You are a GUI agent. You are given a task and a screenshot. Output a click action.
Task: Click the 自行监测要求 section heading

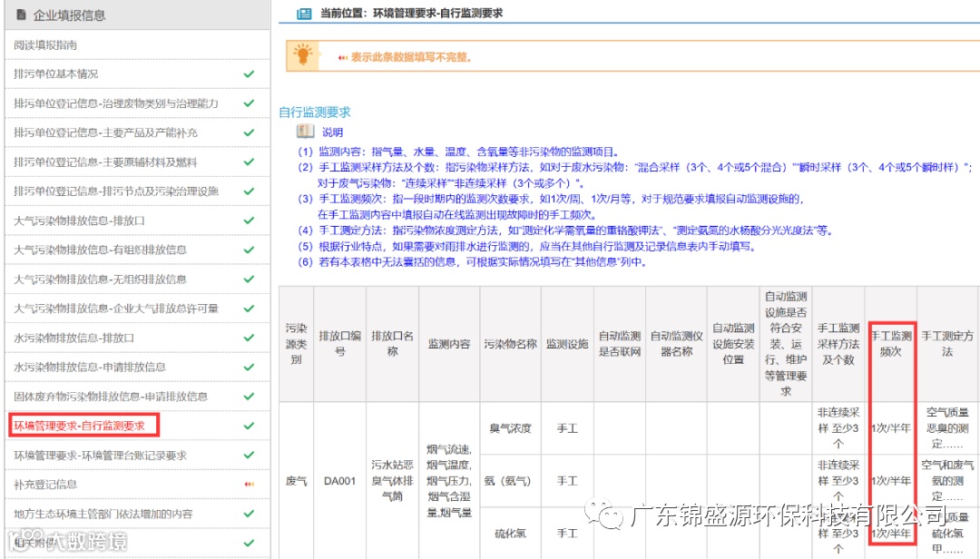[x=315, y=113]
